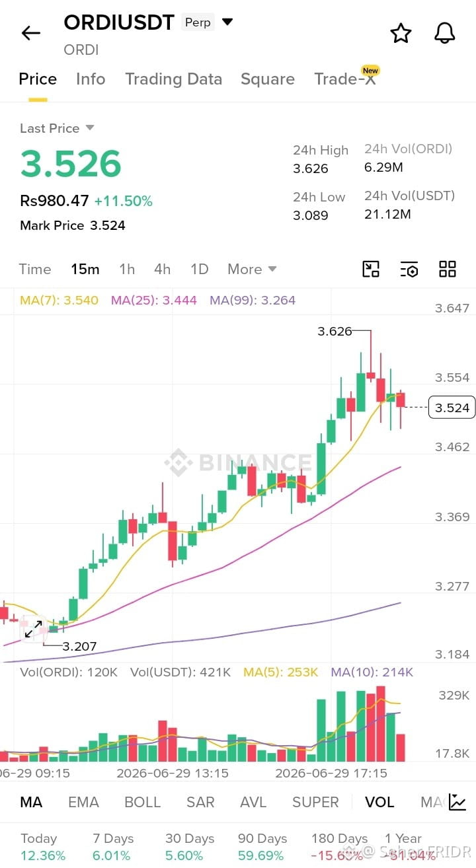This screenshot has width=476, height=868.
Task: Switch to the Price tab
Action: click(x=38, y=79)
